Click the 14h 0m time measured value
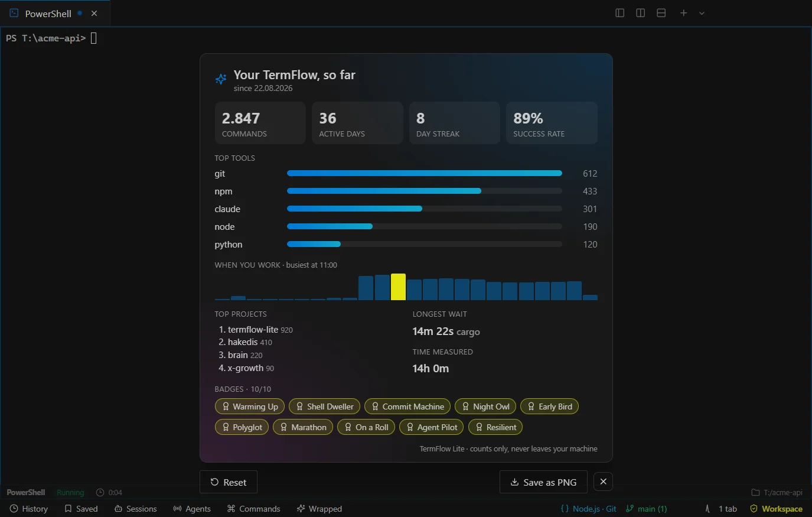This screenshot has height=517, width=812. 431,368
